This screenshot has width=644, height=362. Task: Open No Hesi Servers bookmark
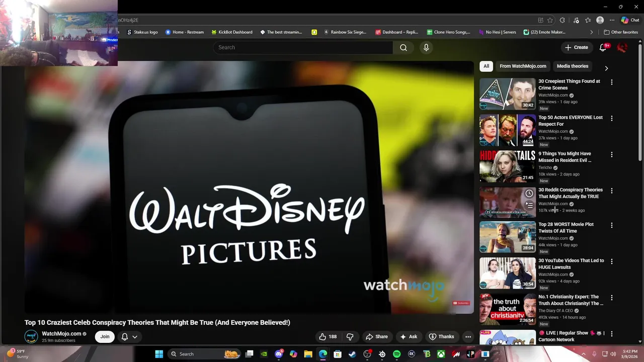[497, 32]
